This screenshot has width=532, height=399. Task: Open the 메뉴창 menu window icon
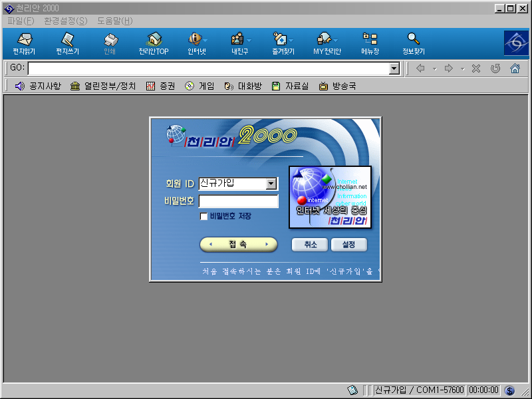(x=370, y=44)
